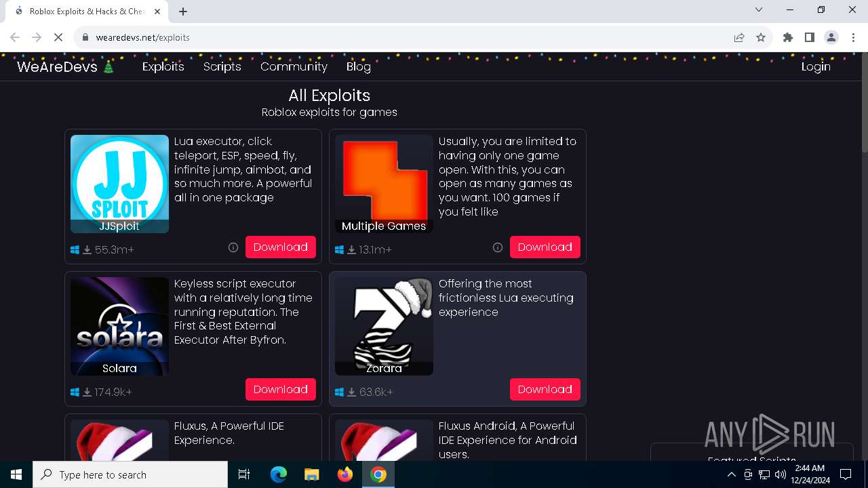Toggle the browser side panel icon
This screenshot has height=488, width=868.
click(810, 37)
